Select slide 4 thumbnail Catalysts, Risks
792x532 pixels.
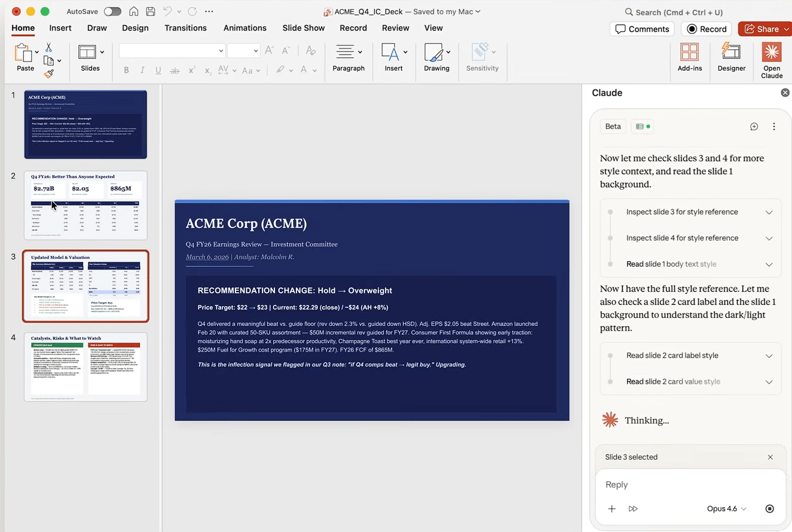point(85,367)
